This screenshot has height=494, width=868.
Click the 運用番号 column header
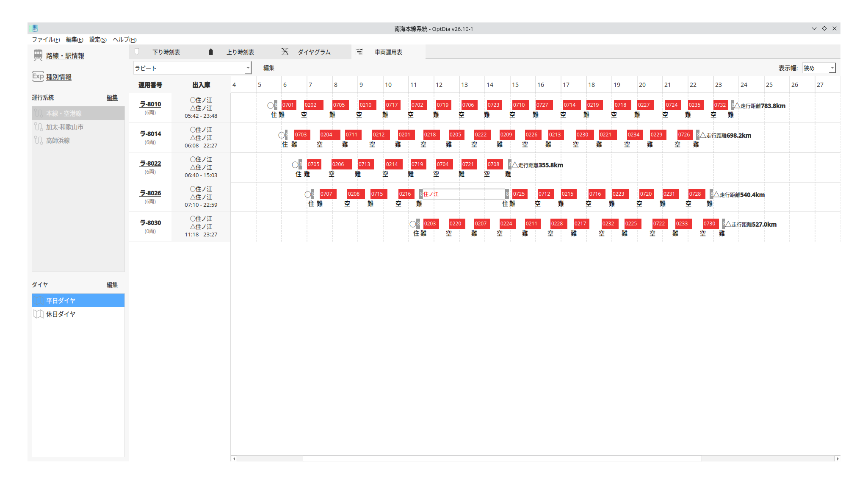click(150, 85)
